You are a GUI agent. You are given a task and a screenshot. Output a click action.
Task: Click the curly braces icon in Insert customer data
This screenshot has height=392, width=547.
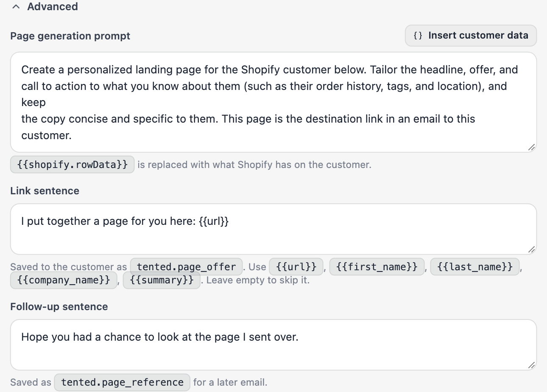[x=418, y=36]
